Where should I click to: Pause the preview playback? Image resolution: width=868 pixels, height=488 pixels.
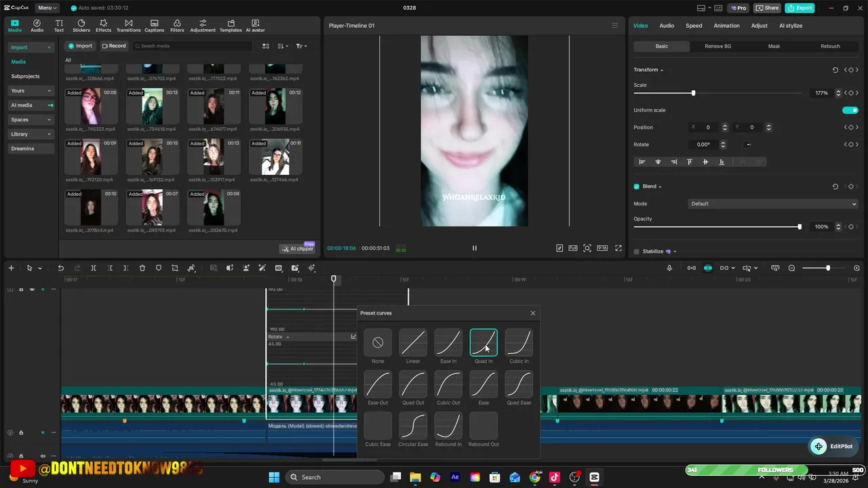coord(474,248)
